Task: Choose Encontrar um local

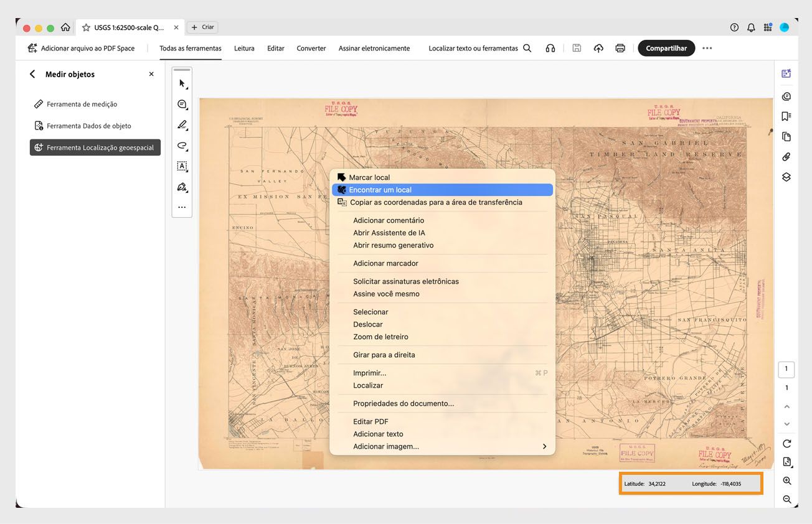Action: point(442,190)
